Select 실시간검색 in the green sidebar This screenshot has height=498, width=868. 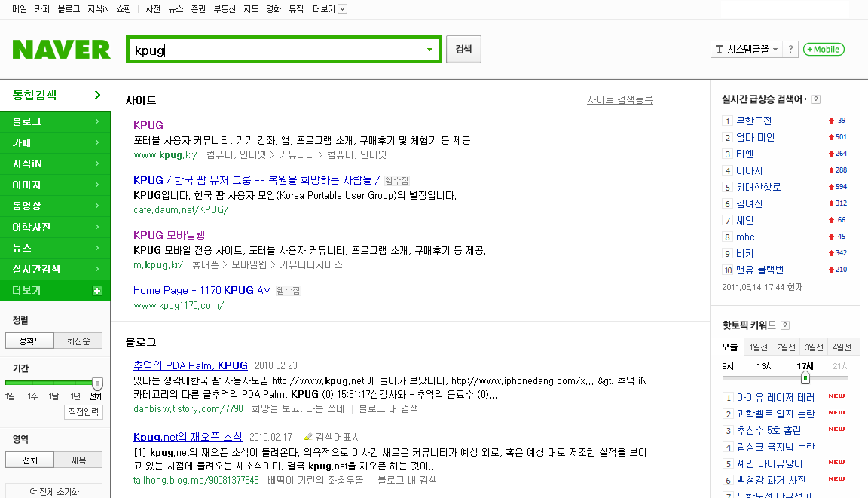[55, 269]
